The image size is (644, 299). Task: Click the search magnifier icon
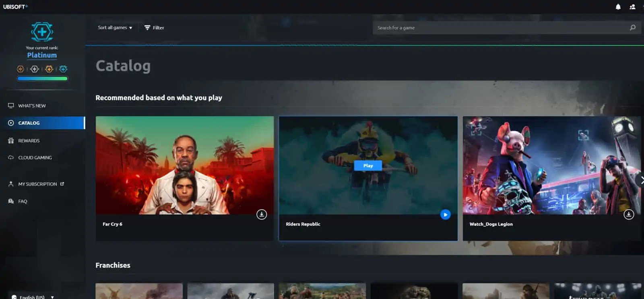click(x=633, y=27)
